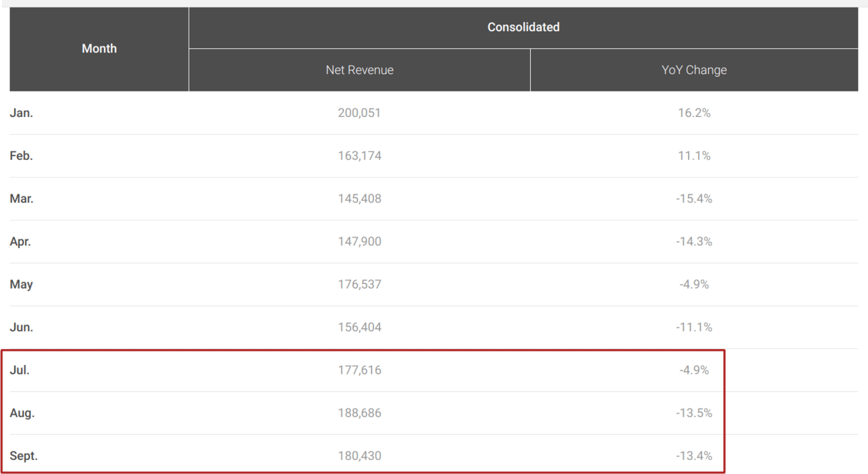868x474 pixels.
Task: Click the -13.5% YoY change value
Action: click(694, 413)
